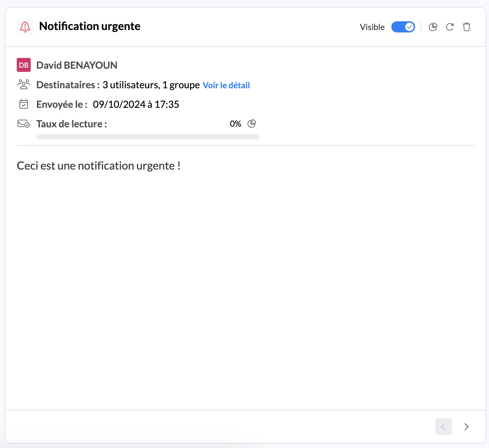The image size is (489, 448).
Task: Click the reading rate progress bar
Action: pyautogui.click(x=148, y=137)
